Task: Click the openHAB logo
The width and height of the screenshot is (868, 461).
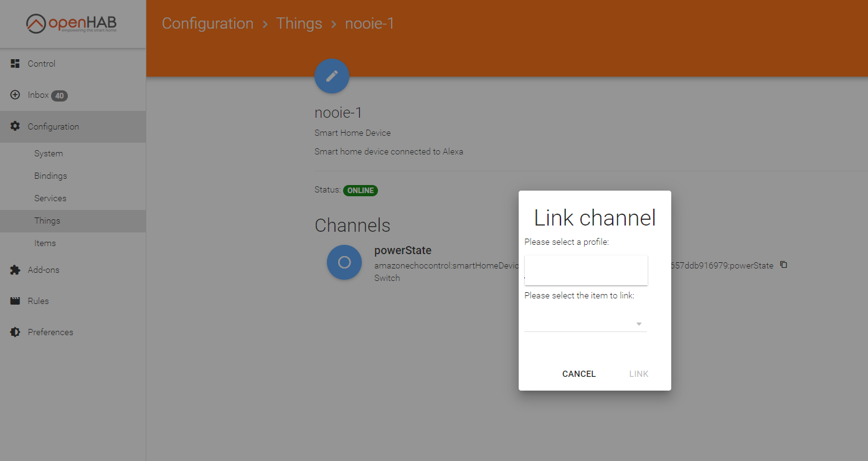Action: tap(72, 24)
